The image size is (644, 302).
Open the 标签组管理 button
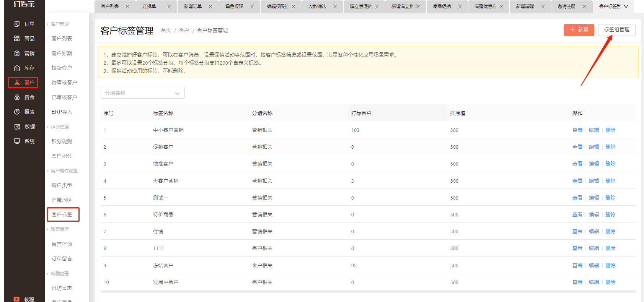pyautogui.click(x=617, y=30)
